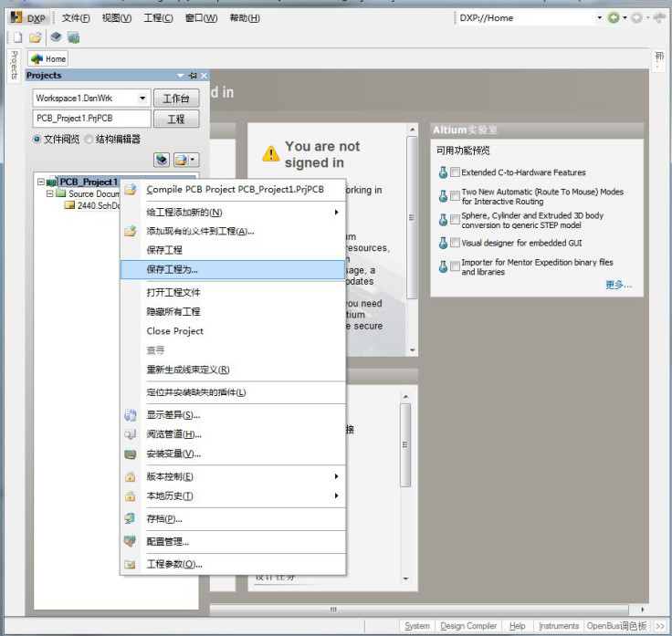The height and width of the screenshot is (636, 672).
Task: Enable Visual designer for embedded GUI
Action: [x=455, y=243]
